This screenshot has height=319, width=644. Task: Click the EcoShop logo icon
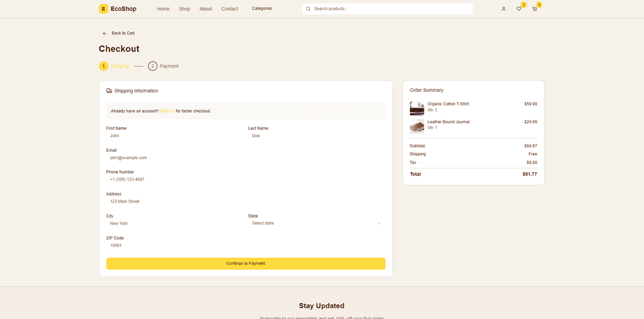tap(104, 9)
